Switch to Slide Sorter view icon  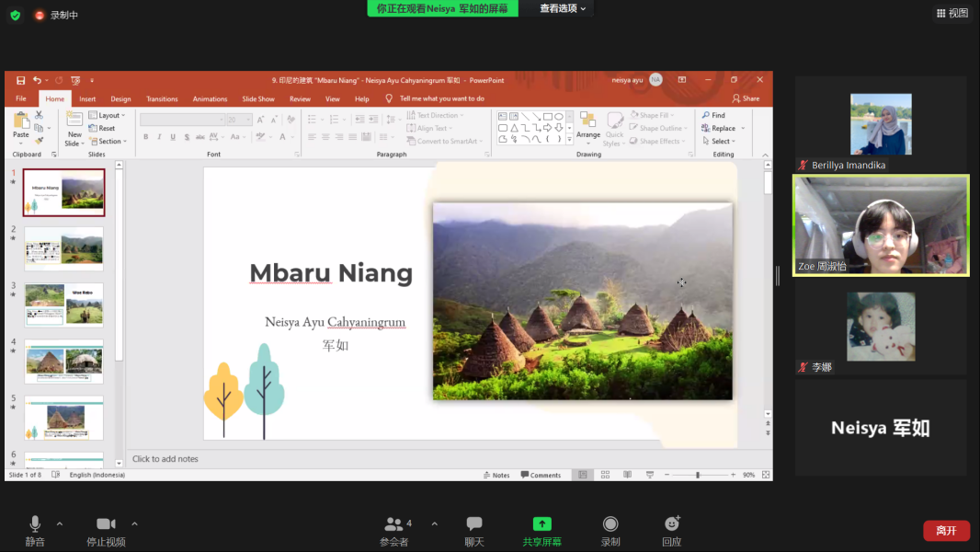pyautogui.click(x=605, y=475)
